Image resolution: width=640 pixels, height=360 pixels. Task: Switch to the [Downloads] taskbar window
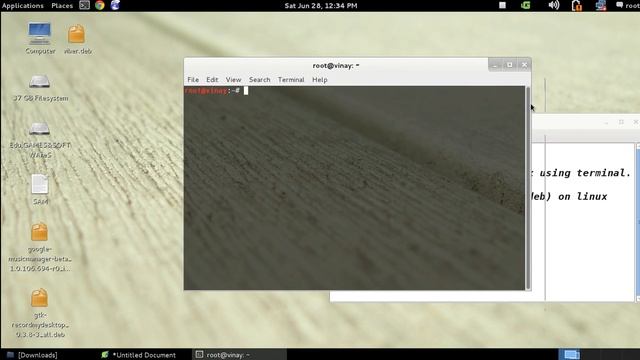tap(33, 355)
